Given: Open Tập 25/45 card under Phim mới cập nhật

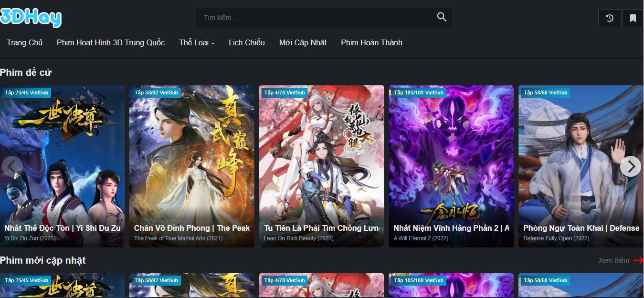Looking at the screenshot, I should click(x=62, y=286).
